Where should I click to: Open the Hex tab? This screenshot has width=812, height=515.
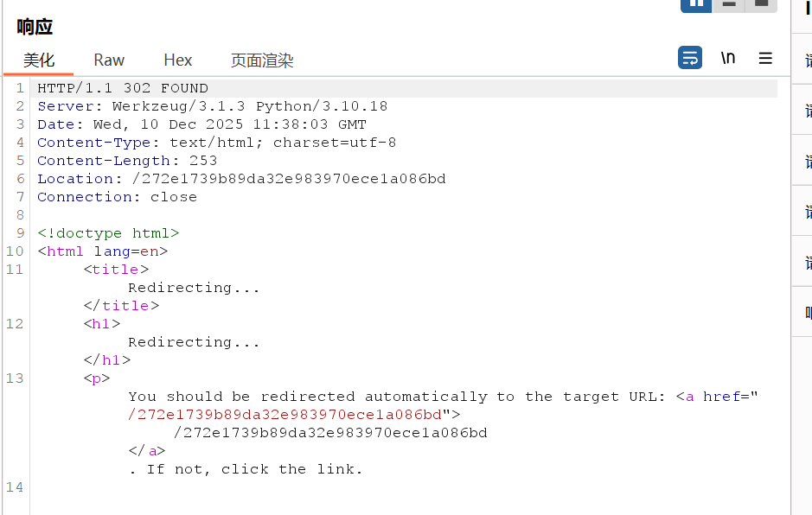click(x=178, y=60)
